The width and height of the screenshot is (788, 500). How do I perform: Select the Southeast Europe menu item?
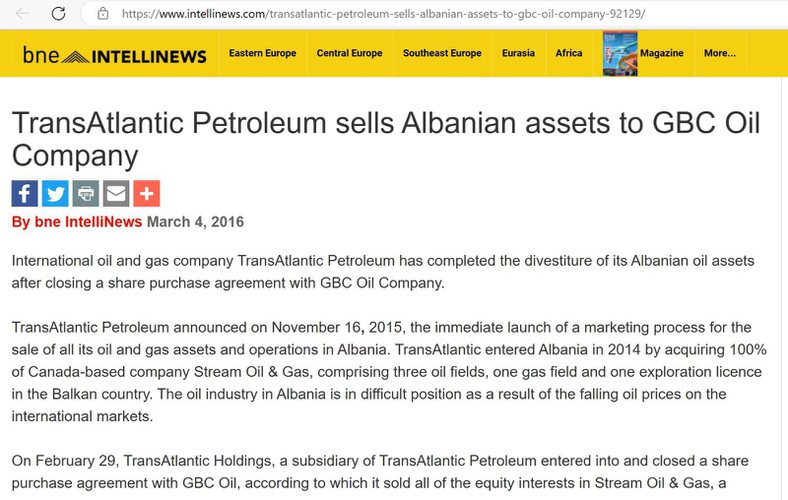(442, 53)
